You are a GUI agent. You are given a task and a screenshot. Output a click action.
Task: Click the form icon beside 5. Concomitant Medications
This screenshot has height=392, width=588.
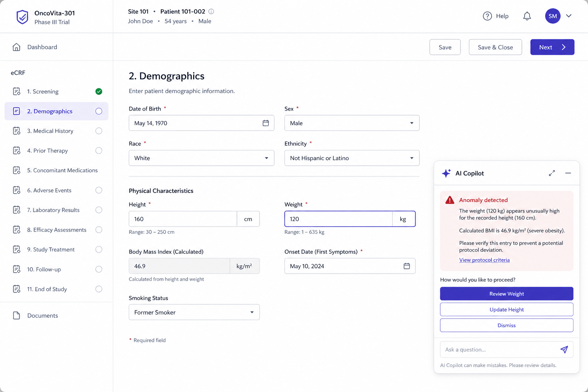[x=16, y=170]
